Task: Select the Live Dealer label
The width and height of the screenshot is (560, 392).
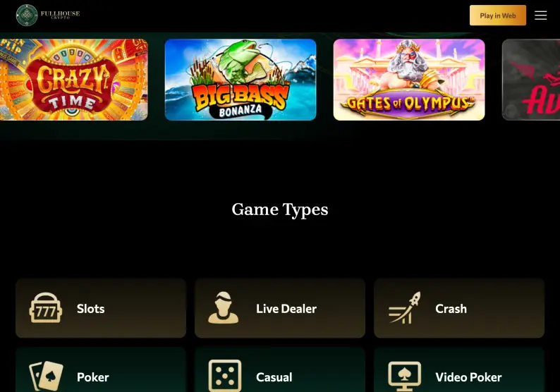Action: click(286, 309)
